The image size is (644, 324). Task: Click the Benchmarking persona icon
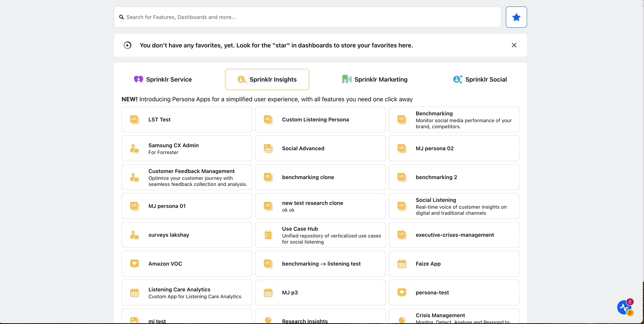click(402, 120)
